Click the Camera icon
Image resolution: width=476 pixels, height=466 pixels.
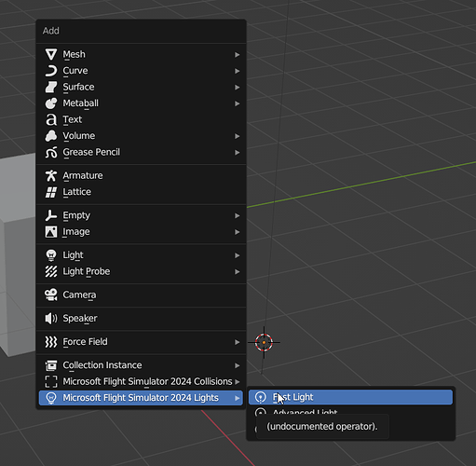pyautogui.click(x=51, y=295)
